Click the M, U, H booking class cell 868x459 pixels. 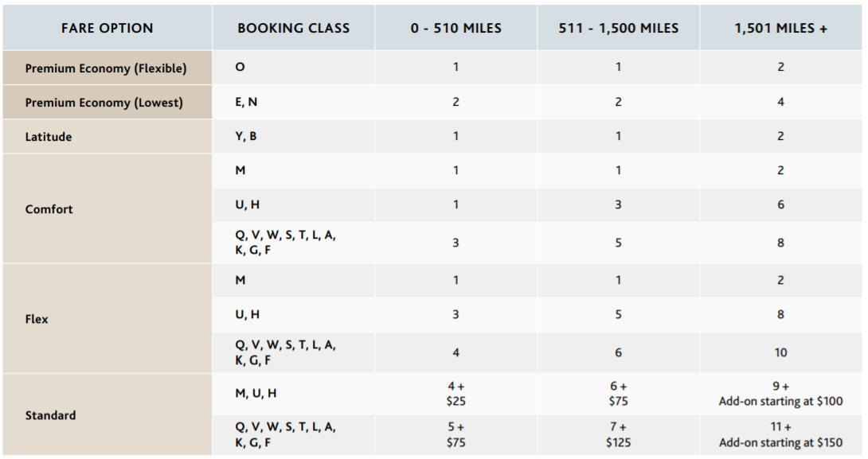(256, 394)
